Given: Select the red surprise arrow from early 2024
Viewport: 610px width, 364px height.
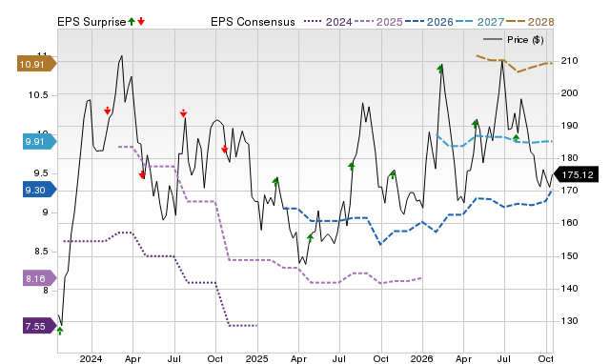Looking at the screenshot, I should [x=108, y=111].
